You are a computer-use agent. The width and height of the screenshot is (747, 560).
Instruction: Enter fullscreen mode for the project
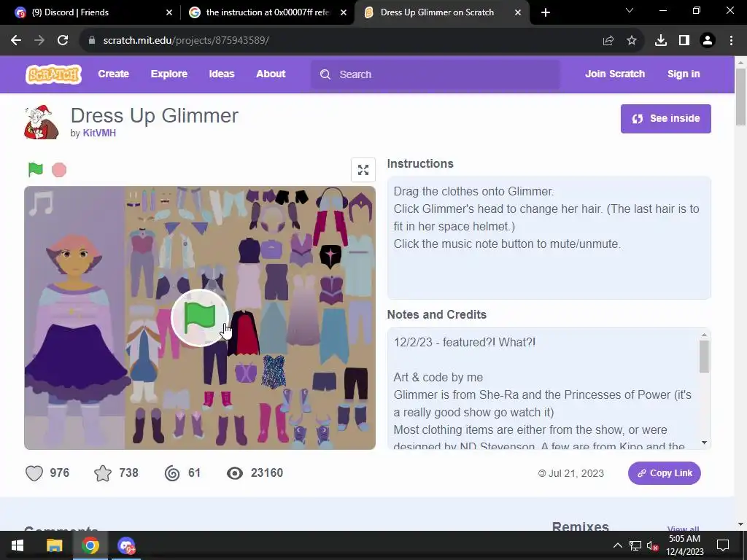363,169
